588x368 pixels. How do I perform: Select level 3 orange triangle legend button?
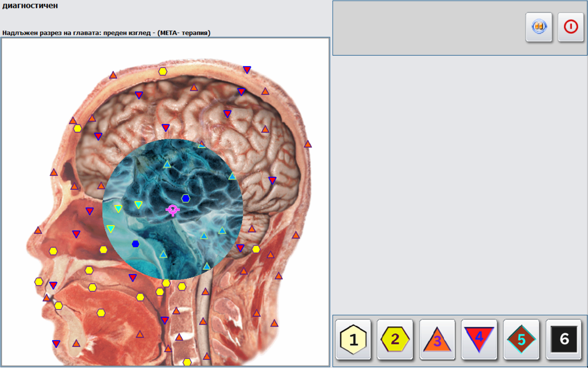pos(437,339)
